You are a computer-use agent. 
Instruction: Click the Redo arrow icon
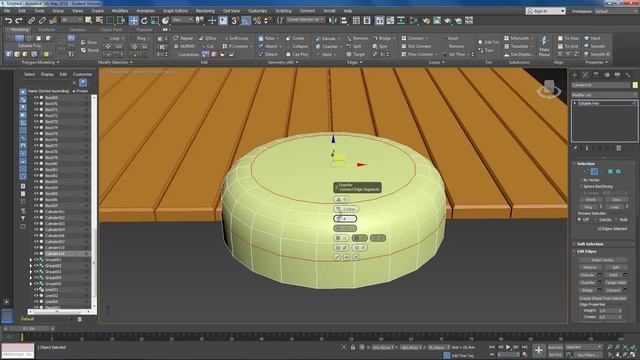pyautogui.click(x=19, y=20)
